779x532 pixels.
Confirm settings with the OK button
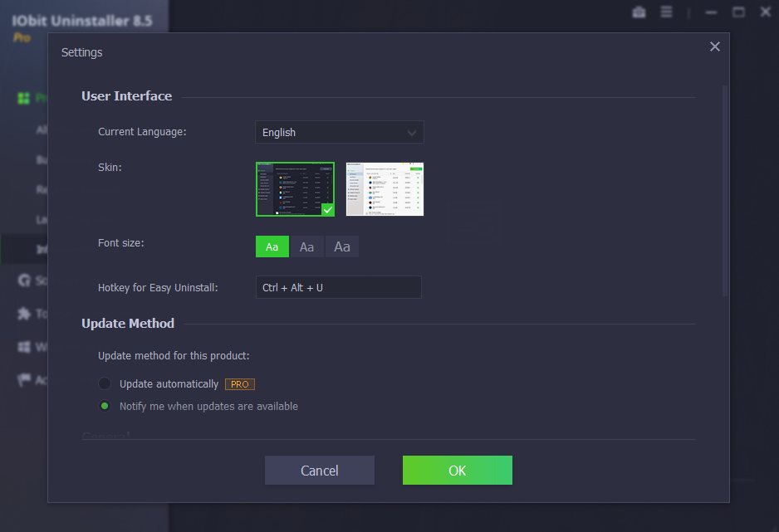(x=457, y=470)
